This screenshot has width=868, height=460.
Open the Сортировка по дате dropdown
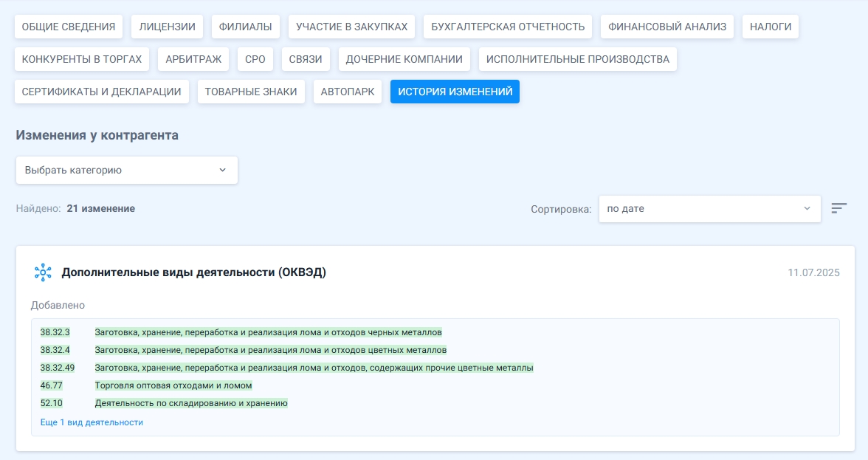tap(710, 209)
